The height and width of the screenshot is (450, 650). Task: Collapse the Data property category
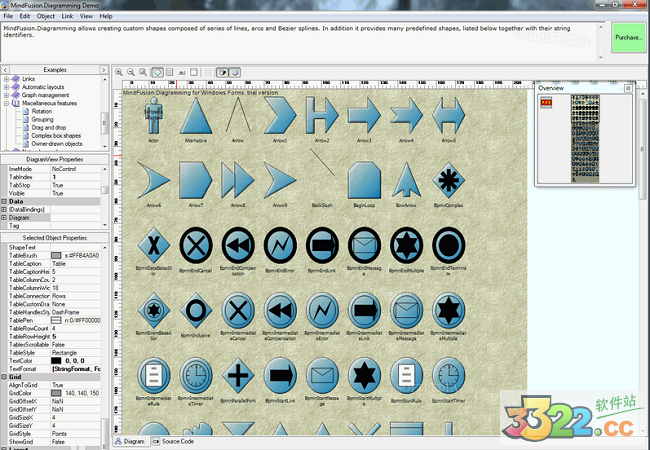(x=4, y=201)
